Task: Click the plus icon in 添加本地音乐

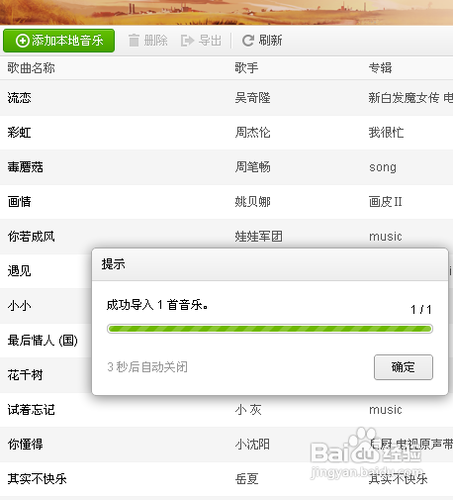Action: click(x=22, y=41)
